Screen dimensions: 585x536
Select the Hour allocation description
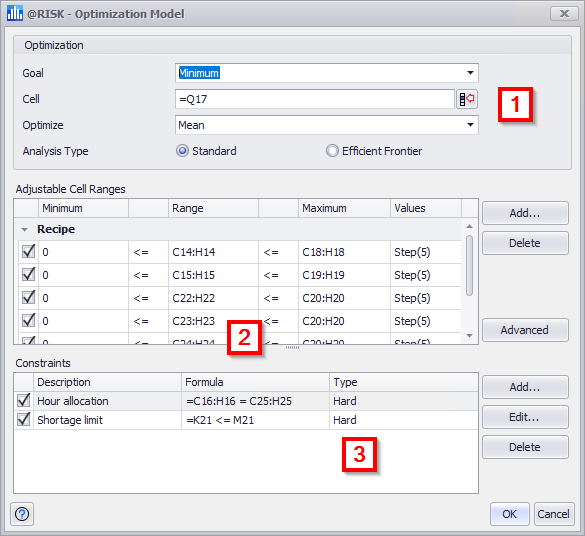(x=107, y=401)
